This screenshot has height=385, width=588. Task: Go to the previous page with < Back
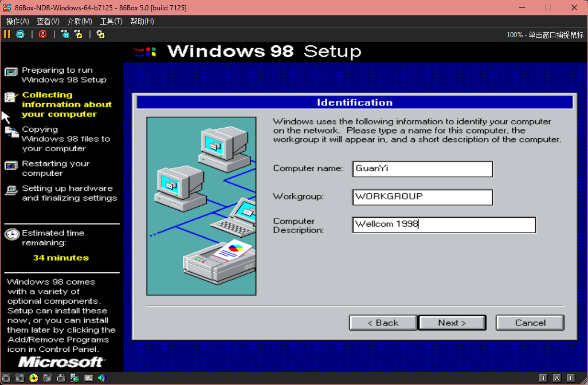(x=383, y=323)
